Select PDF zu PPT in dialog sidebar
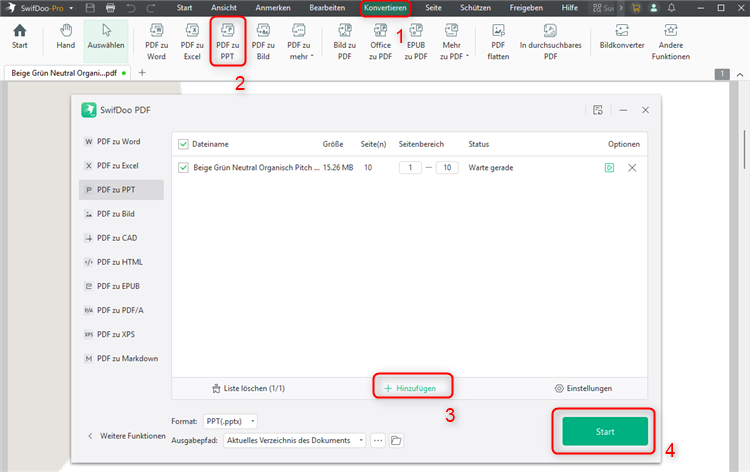Image resolution: width=750 pixels, height=472 pixels. click(121, 190)
